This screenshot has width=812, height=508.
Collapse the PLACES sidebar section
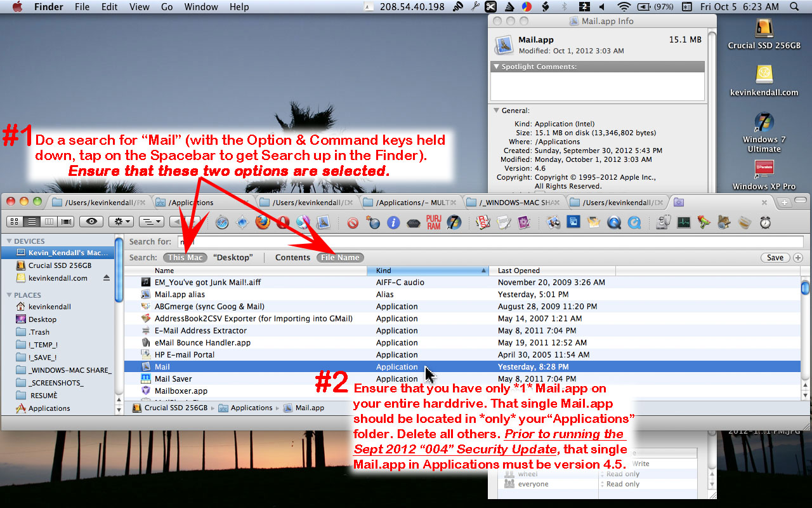pyautogui.click(x=9, y=295)
